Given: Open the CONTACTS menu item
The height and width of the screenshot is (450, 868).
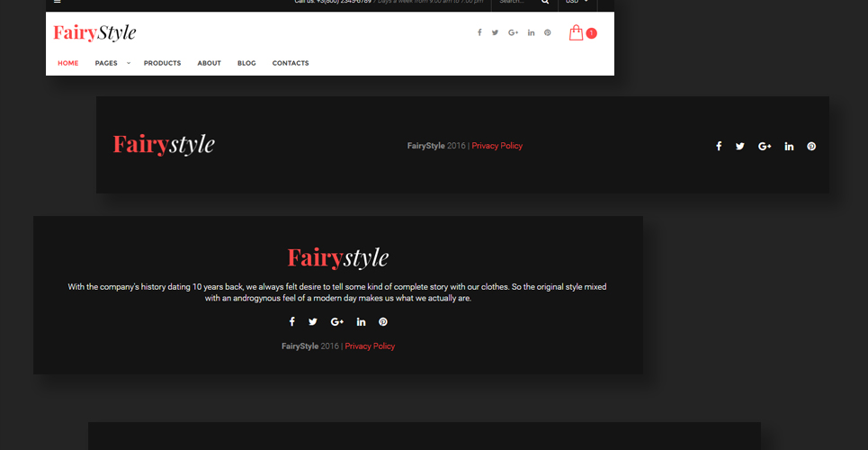Looking at the screenshot, I should coord(291,63).
